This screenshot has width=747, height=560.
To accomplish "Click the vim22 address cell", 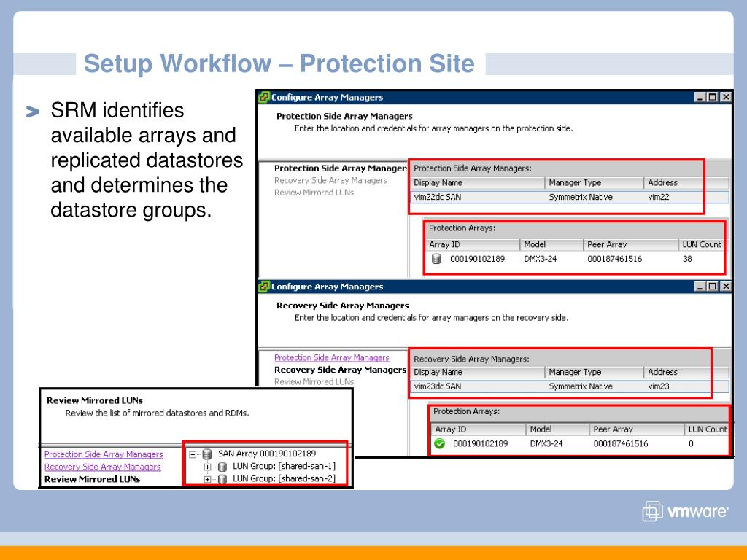I will 659,197.
